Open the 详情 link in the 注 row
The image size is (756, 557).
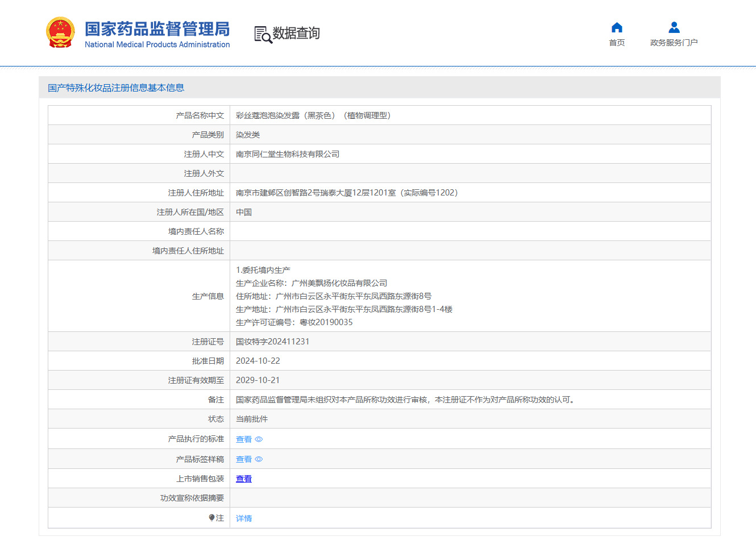pos(244,518)
